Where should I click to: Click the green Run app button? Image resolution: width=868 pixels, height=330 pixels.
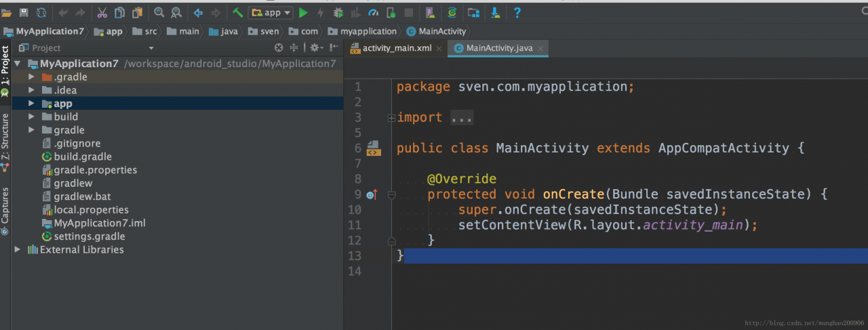point(303,12)
